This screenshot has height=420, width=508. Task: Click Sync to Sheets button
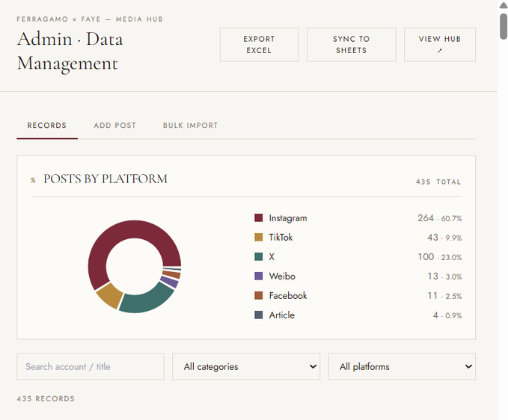pos(351,45)
